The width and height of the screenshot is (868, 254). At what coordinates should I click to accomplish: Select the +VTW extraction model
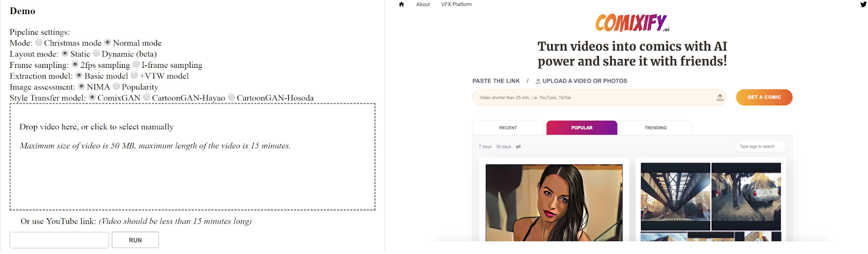(134, 75)
